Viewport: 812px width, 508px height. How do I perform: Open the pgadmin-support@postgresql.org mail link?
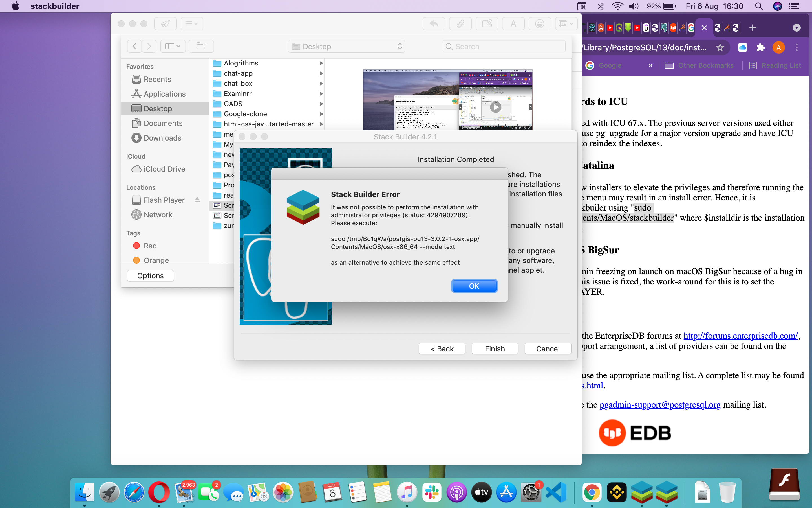pos(660,404)
